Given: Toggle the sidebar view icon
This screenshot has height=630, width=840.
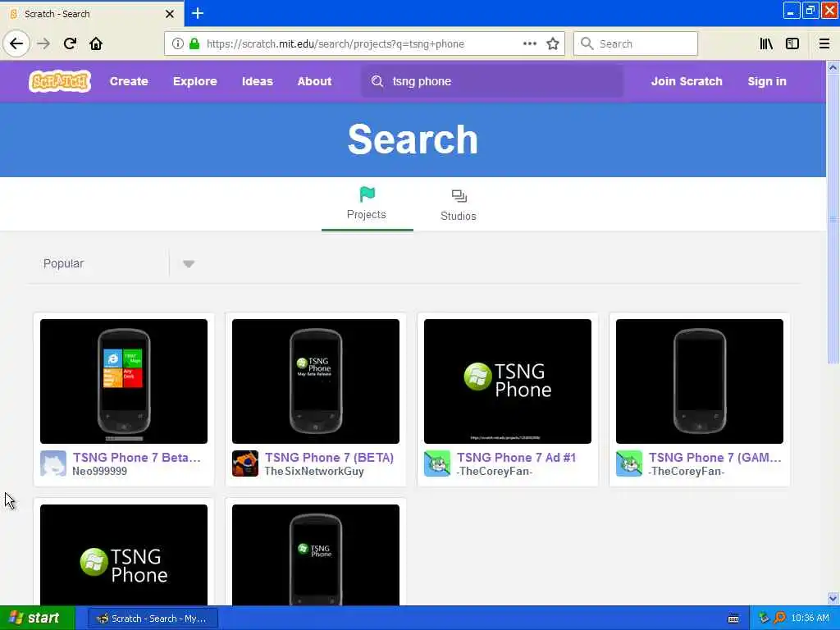Looking at the screenshot, I should point(792,43).
